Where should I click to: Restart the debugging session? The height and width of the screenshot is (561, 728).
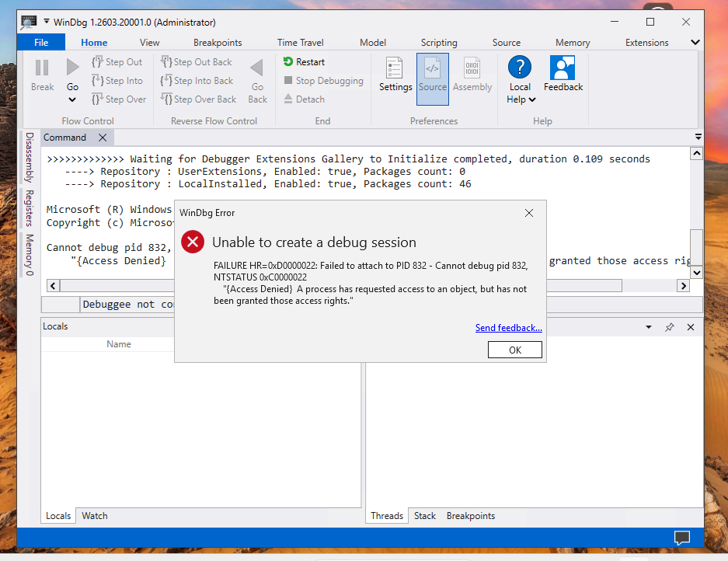(304, 61)
